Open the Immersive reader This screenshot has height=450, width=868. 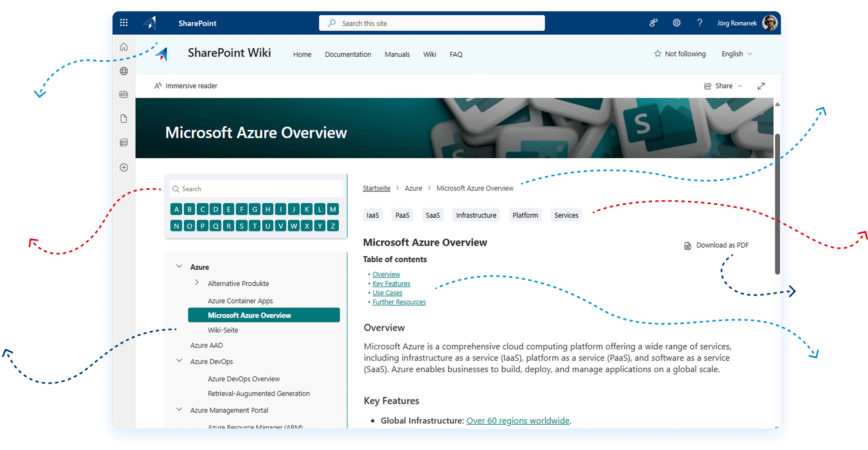pyautogui.click(x=186, y=86)
